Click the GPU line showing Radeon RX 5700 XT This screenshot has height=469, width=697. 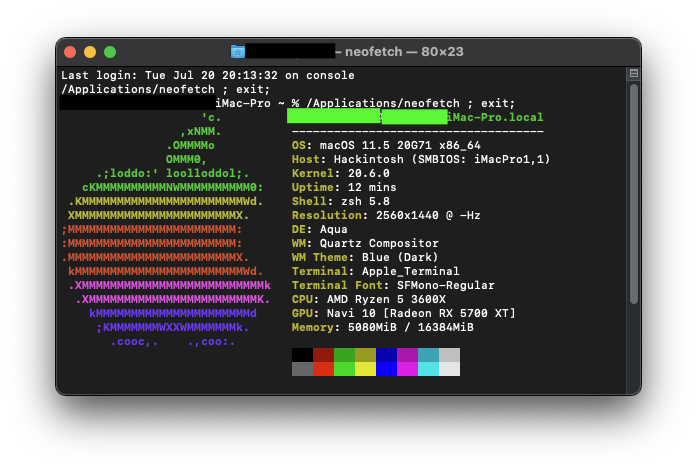pyautogui.click(x=403, y=313)
